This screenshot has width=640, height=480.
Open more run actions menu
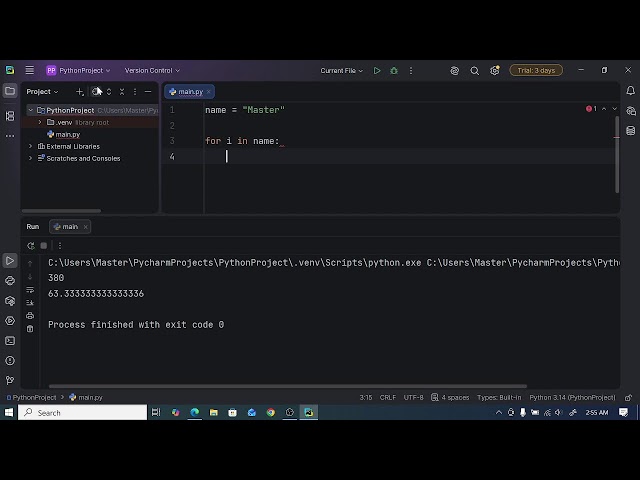coord(411,71)
